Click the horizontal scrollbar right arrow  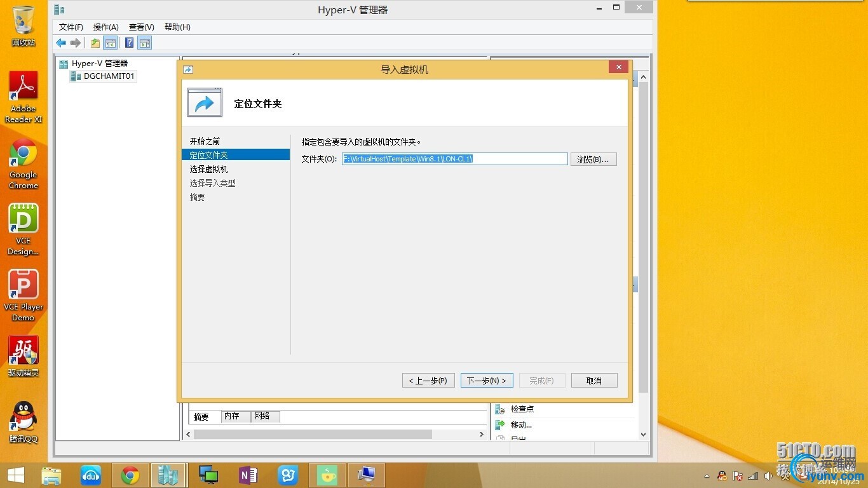tap(481, 434)
